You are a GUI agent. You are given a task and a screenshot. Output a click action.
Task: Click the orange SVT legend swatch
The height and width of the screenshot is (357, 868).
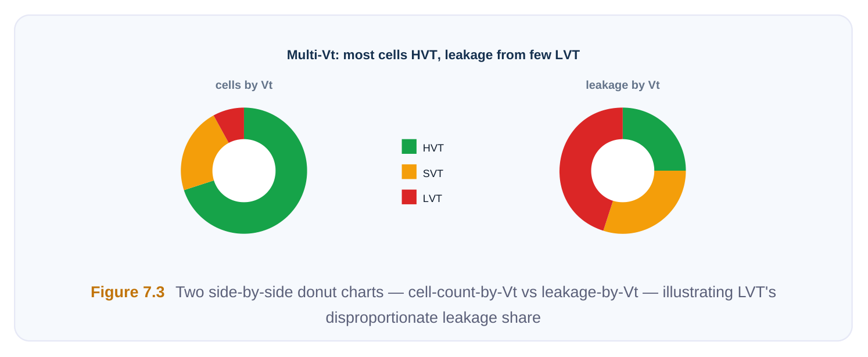pos(409,172)
